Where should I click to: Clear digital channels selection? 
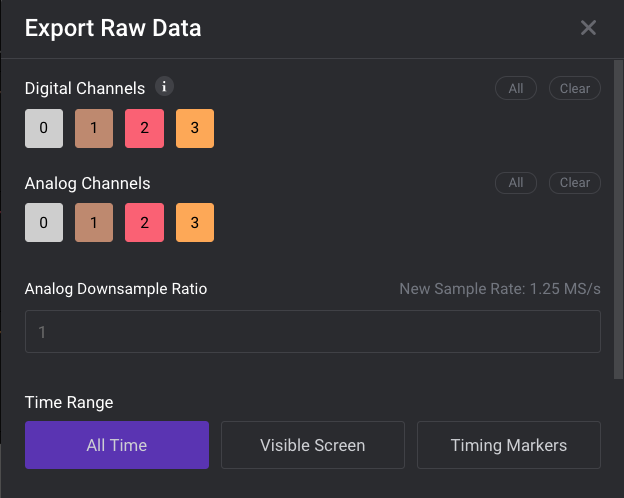575,88
